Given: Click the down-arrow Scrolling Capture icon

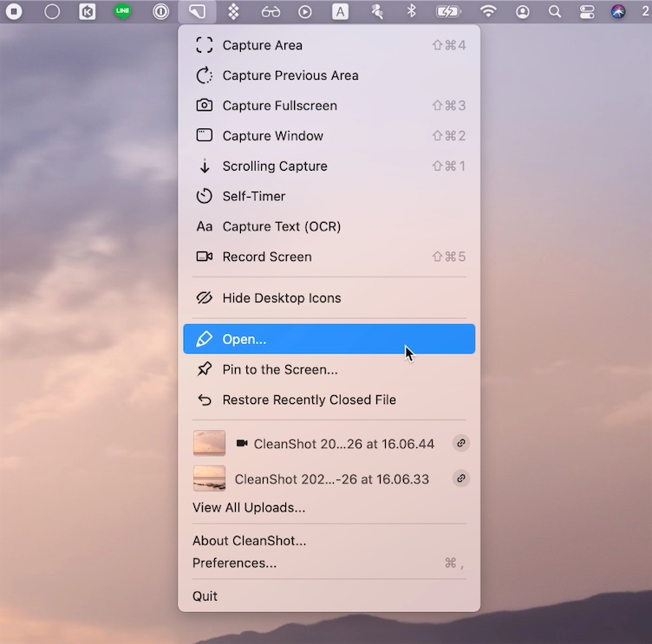Looking at the screenshot, I should pyautogui.click(x=204, y=166).
